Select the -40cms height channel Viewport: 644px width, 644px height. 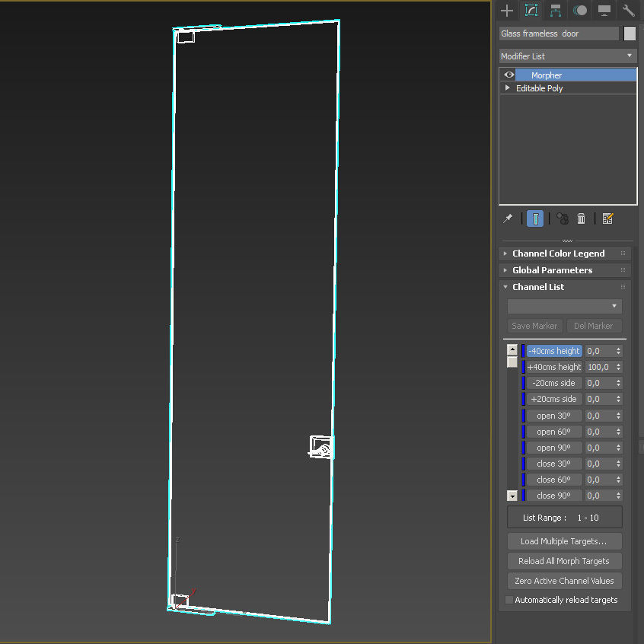(553, 351)
